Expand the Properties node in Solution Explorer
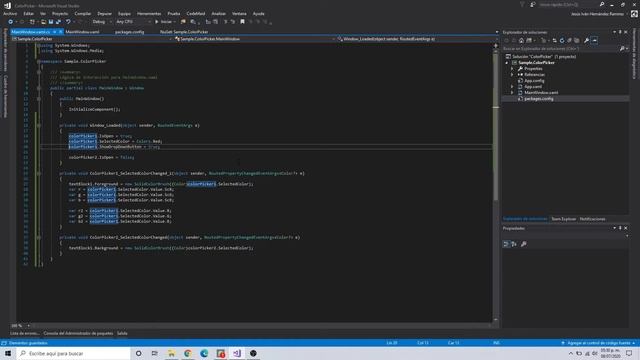The height and width of the screenshot is (360, 640). click(x=512, y=69)
